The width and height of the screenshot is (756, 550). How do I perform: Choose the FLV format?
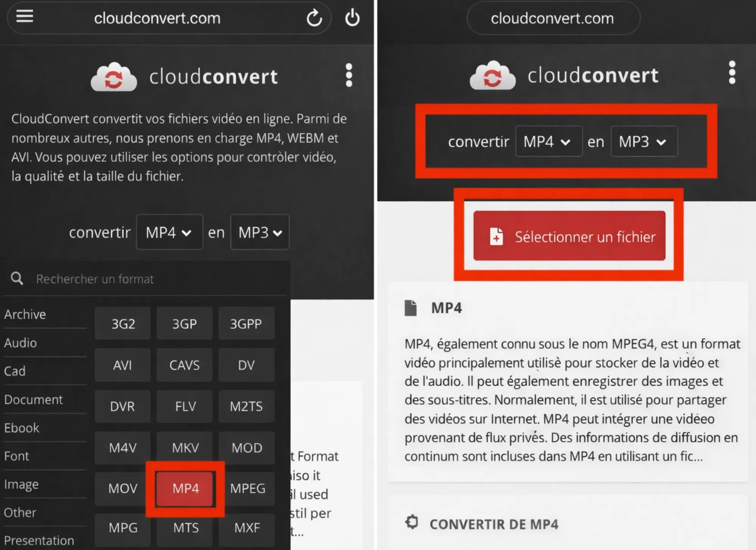coord(184,406)
